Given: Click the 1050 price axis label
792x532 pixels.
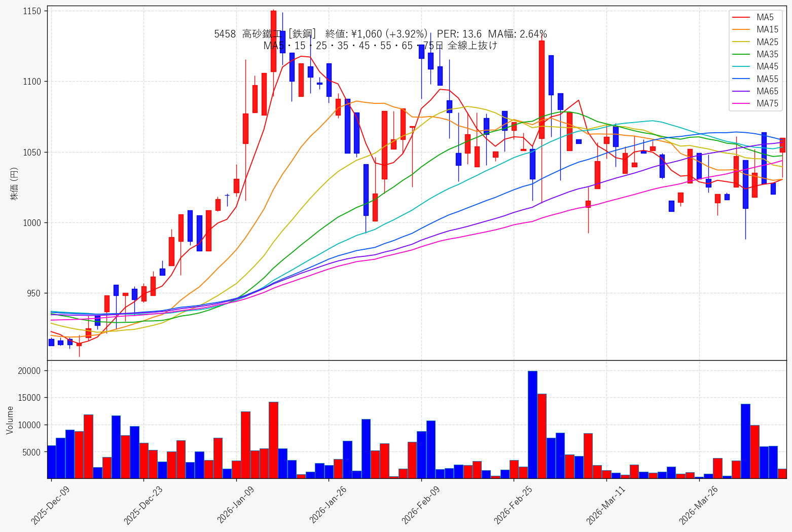Looking at the screenshot, I should [x=33, y=152].
